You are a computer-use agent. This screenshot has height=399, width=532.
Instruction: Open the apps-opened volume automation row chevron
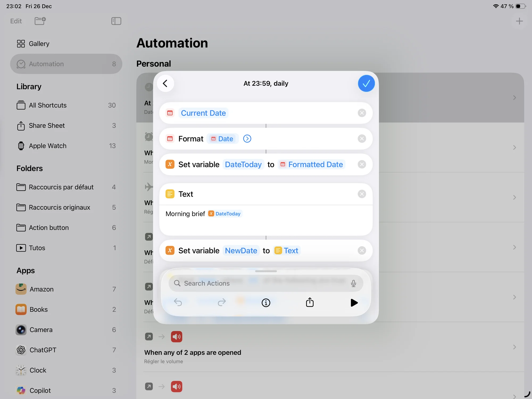point(514,347)
